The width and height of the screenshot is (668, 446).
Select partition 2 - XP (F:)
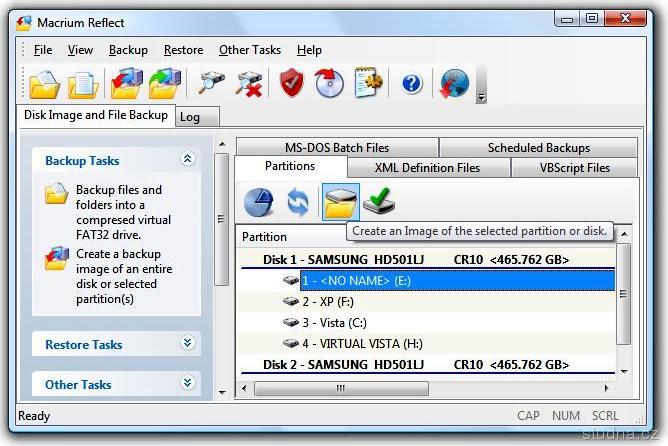328,302
